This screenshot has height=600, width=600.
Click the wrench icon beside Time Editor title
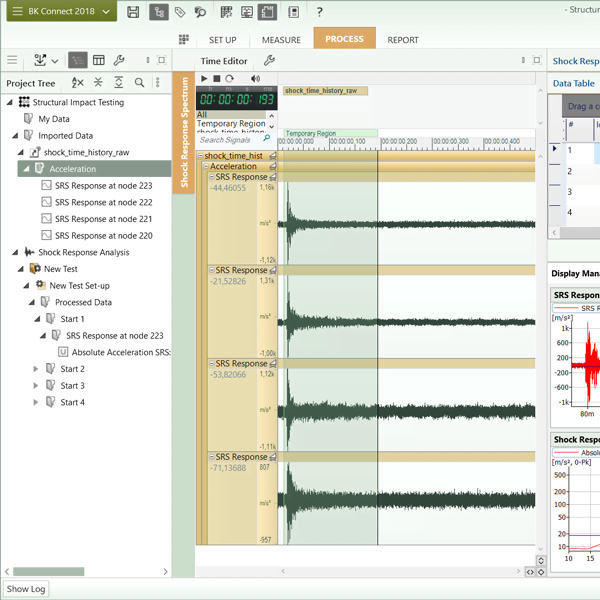pos(269,61)
